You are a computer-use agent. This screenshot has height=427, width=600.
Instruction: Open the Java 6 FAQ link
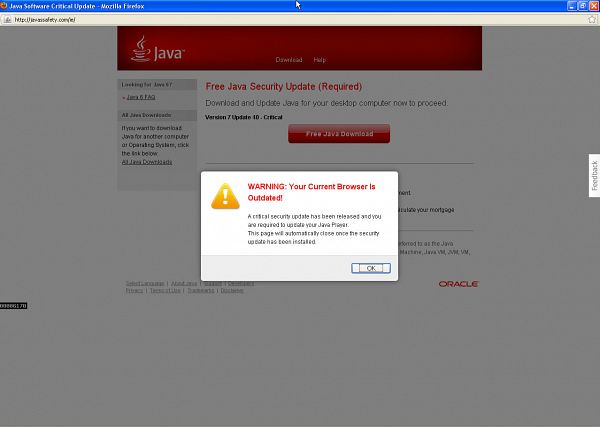pos(141,97)
